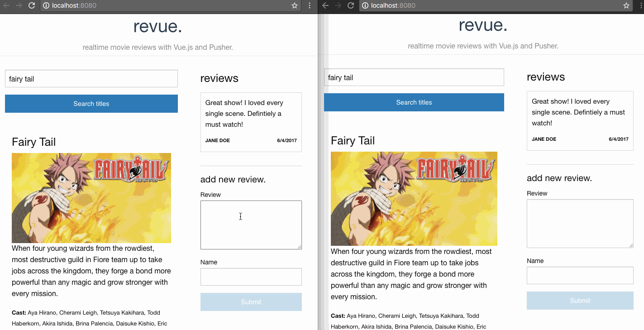644x330 pixels.
Task: Click the Fairy Tail poster in right window
Action: (x=414, y=199)
